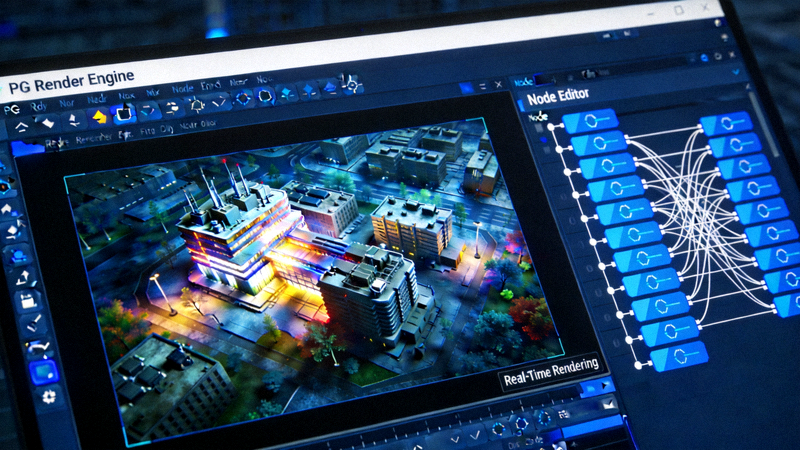Select the topmost left-column node in Node Editor
Viewport: 800px width, 450px height.
click(x=590, y=121)
